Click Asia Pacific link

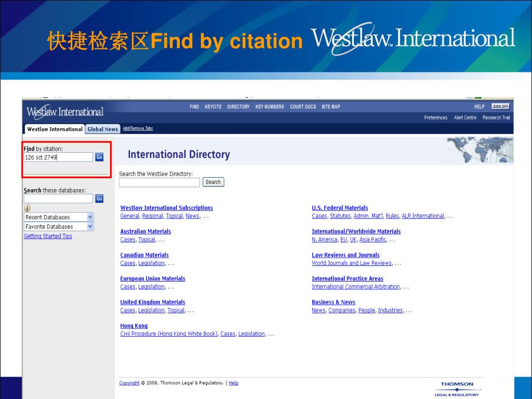pos(373,240)
